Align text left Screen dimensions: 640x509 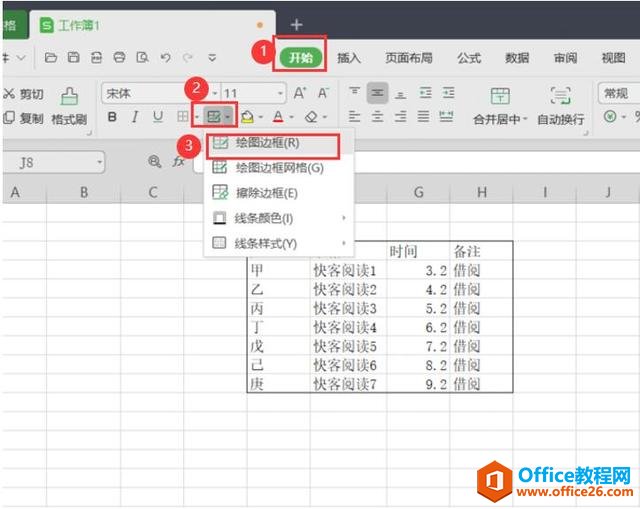(x=354, y=117)
